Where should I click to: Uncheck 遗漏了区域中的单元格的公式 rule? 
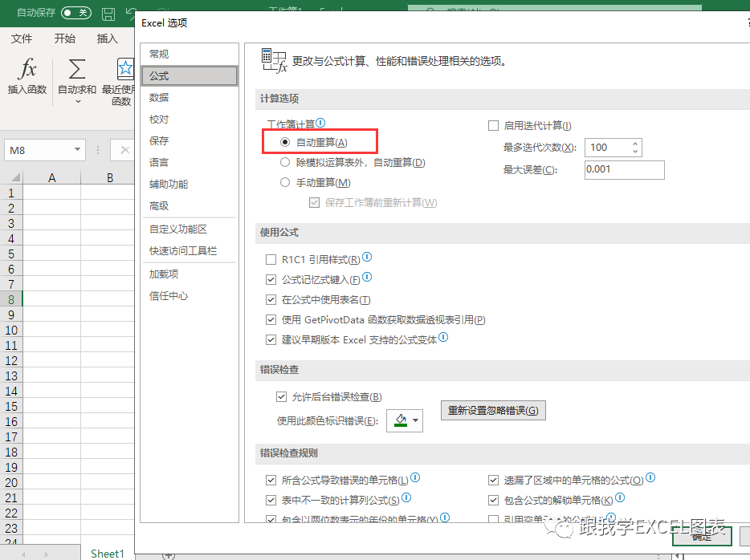tap(493, 480)
